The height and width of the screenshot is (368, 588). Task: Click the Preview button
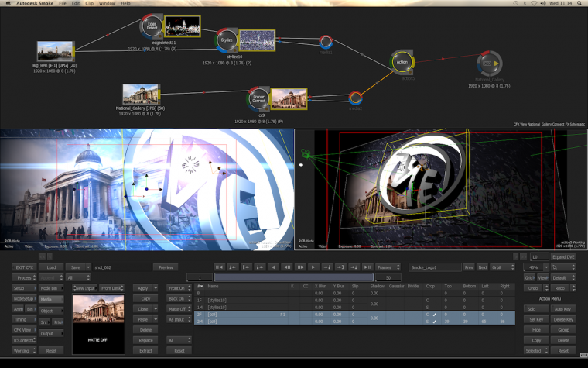coord(166,267)
